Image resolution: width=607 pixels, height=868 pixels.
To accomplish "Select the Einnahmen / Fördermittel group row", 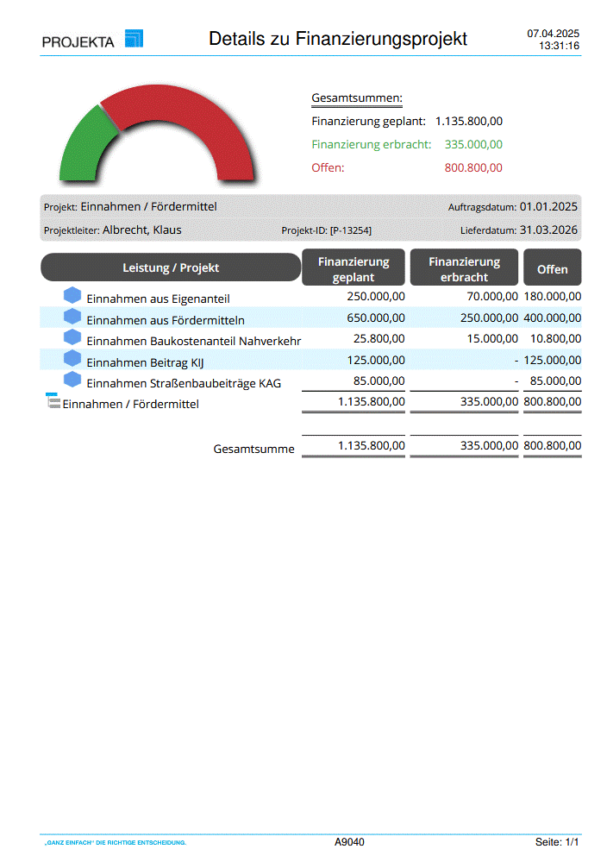I will pos(130,403).
